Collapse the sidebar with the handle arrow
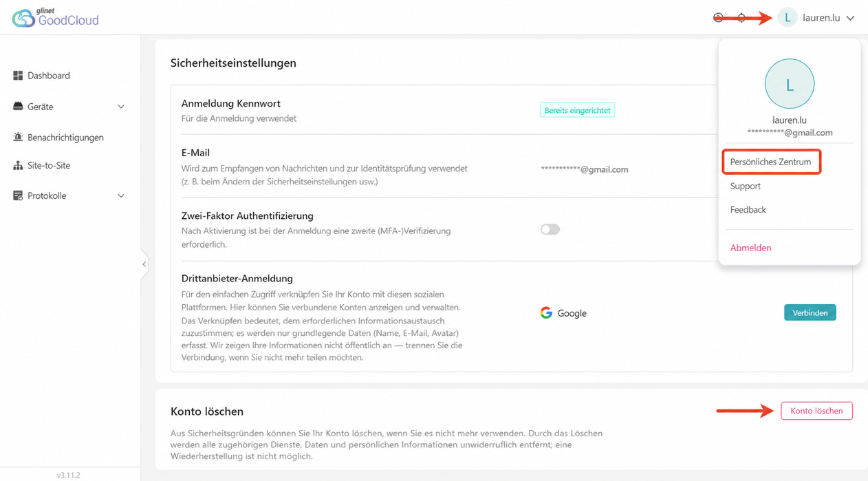Viewport: 868px width, 481px height. (x=144, y=264)
